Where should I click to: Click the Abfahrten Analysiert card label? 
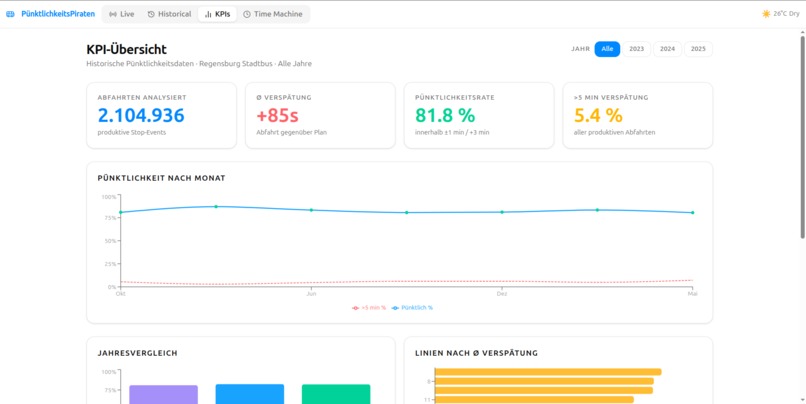[142, 97]
